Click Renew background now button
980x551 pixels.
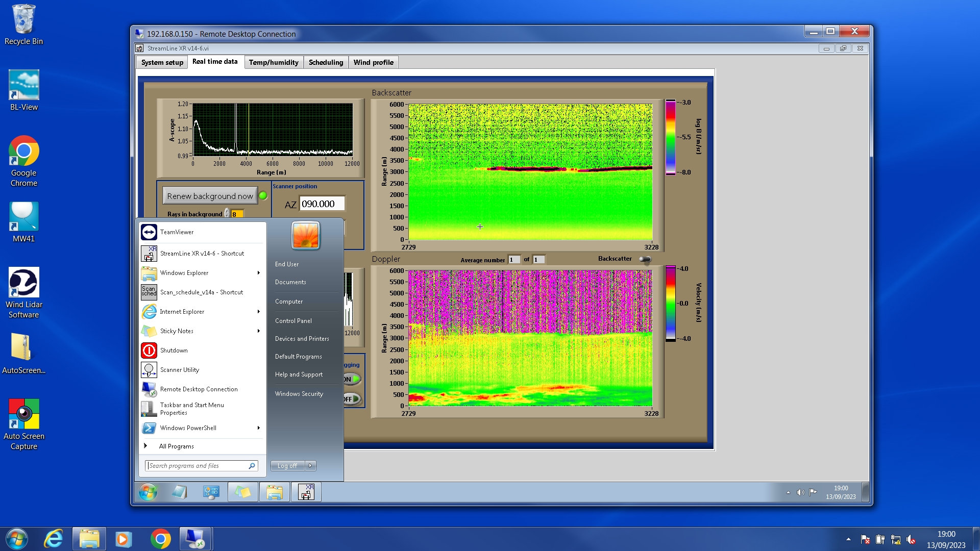coord(210,196)
